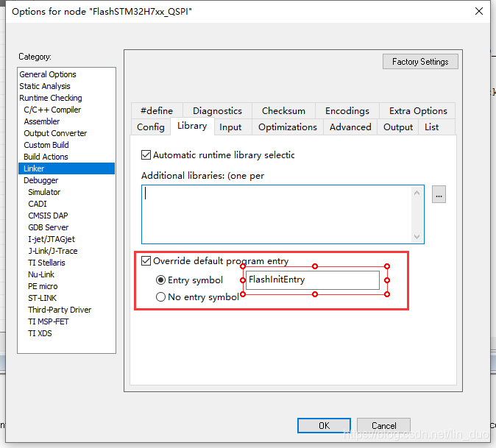The width and height of the screenshot is (496, 448).
Task: Click the libraries list scroll down arrow
Action: click(x=417, y=237)
